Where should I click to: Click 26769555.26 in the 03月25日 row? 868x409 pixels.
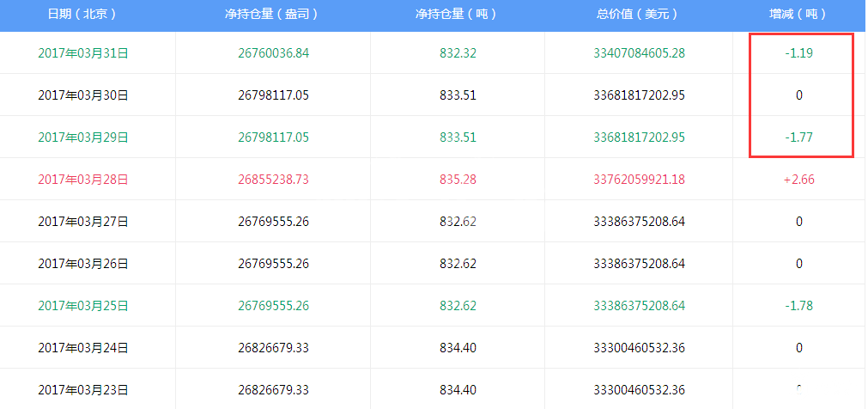(x=274, y=306)
